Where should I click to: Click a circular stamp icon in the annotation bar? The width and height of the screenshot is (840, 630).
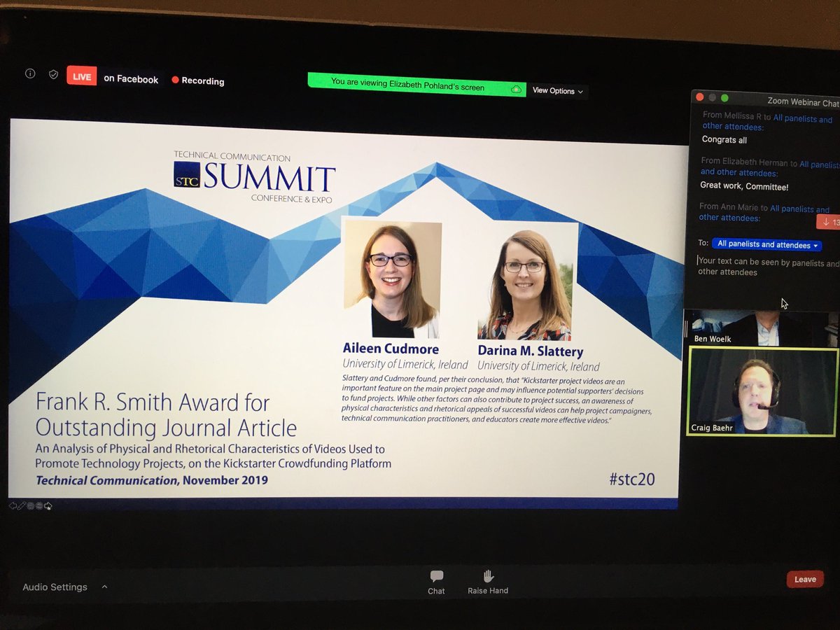[x=31, y=505]
